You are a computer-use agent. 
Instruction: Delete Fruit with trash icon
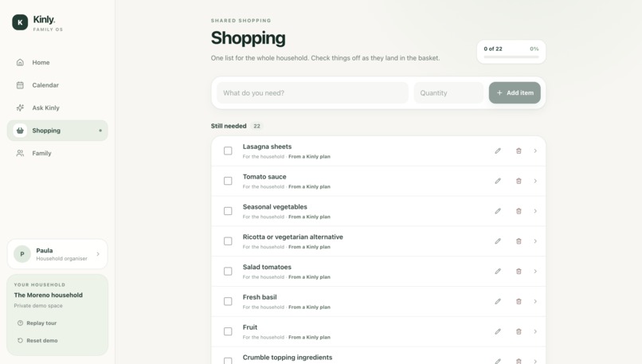[519, 331]
